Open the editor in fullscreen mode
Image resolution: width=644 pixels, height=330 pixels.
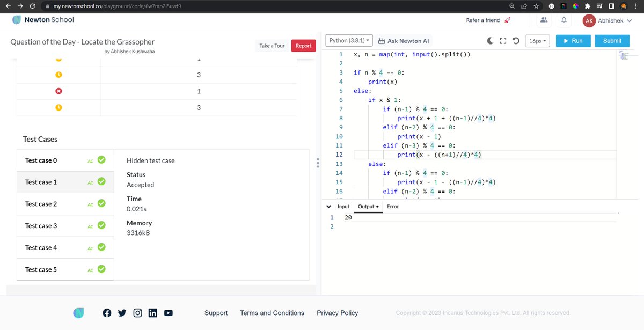[x=503, y=41]
